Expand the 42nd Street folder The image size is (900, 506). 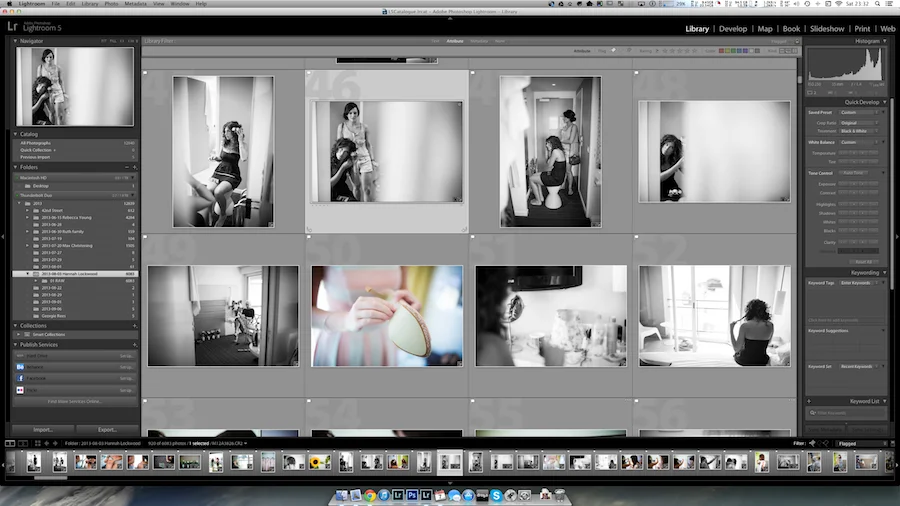(27, 211)
